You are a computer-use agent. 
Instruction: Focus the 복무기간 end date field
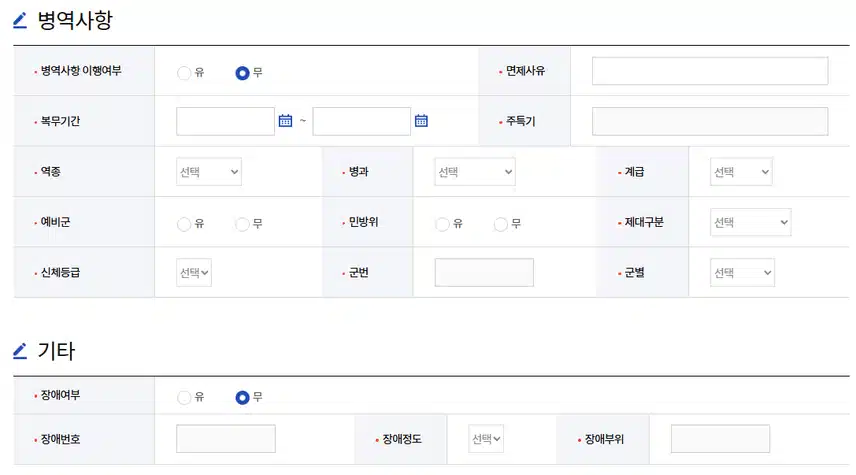click(x=361, y=121)
